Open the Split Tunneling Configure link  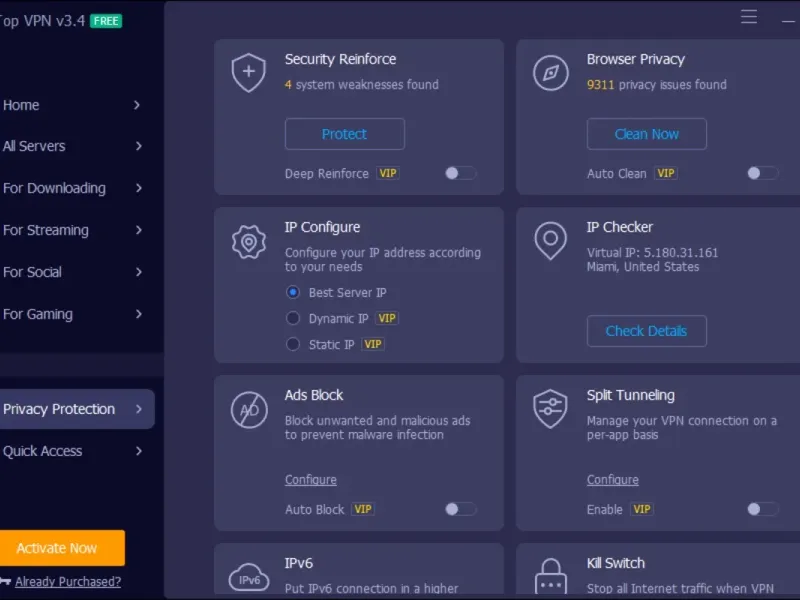point(613,480)
